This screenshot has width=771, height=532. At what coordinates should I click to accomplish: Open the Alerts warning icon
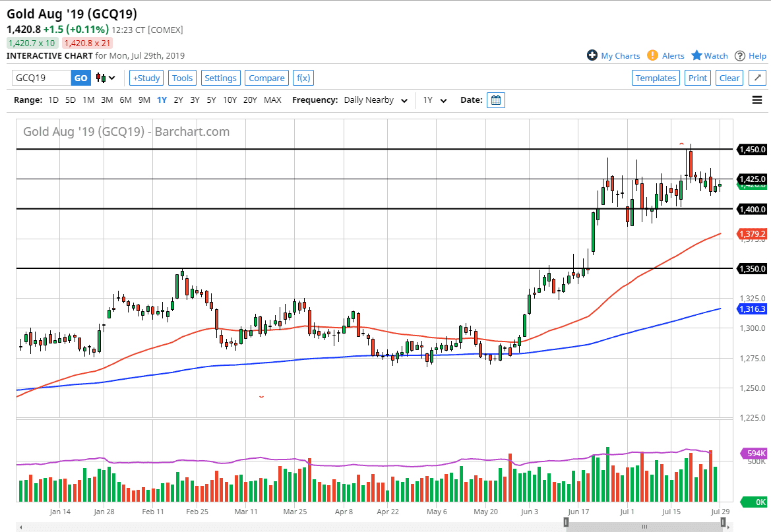coord(652,55)
